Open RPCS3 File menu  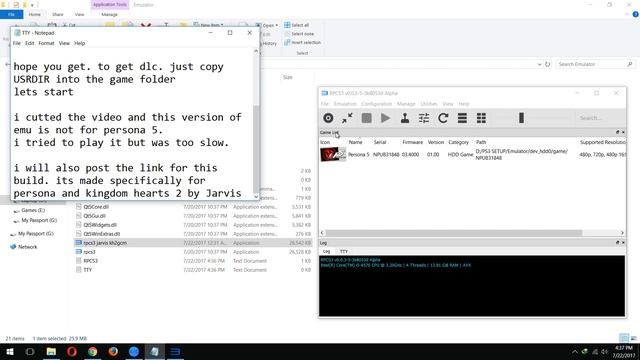[324, 104]
